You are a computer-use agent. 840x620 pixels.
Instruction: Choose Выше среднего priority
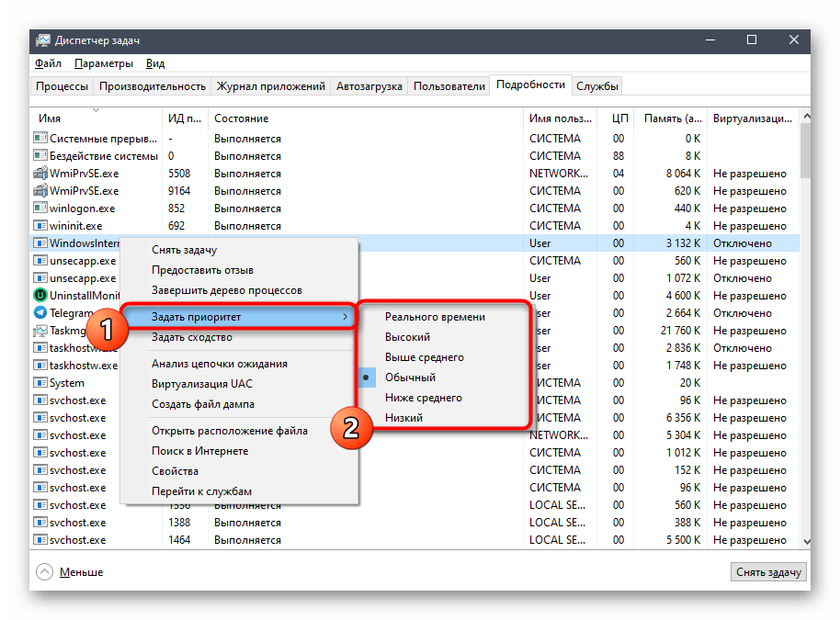pos(425,357)
